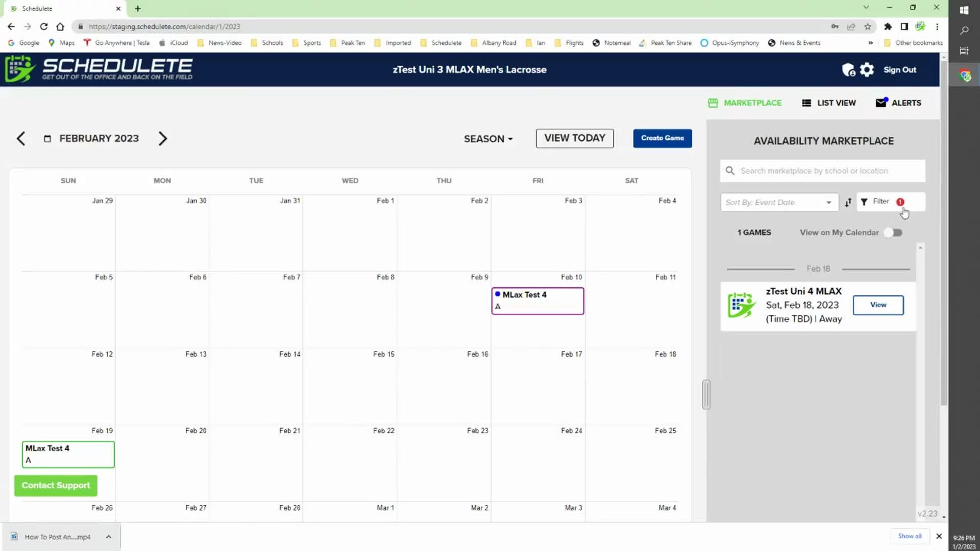Open the Go Anywhere Tesla bookmark
This screenshot has width=980, height=551.
117,43
